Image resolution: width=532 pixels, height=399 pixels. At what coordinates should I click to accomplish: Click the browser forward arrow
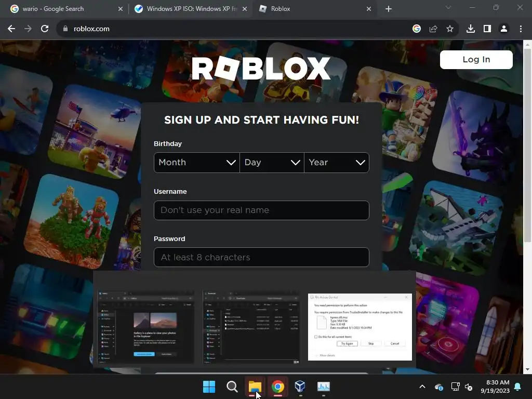(x=28, y=29)
